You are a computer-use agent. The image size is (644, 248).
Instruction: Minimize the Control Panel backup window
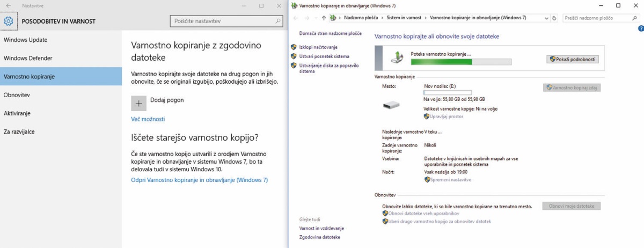601,5
